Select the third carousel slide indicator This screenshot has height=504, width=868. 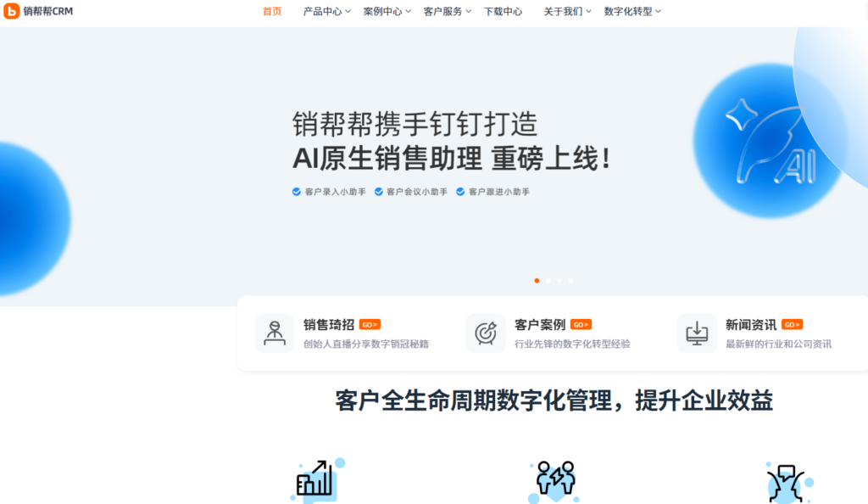click(x=559, y=280)
